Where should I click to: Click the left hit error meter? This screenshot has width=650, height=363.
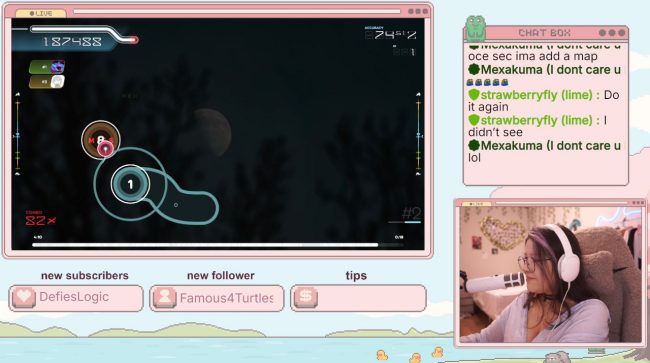coord(17,135)
